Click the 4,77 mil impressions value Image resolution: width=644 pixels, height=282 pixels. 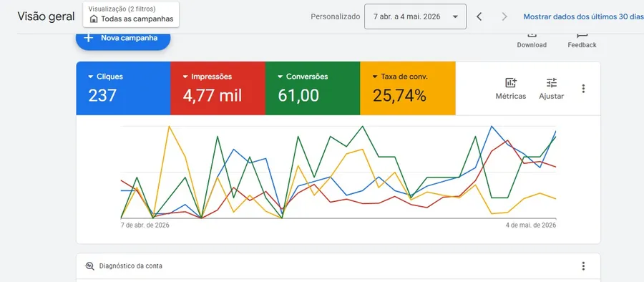pyautogui.click(x=213, y=95)
